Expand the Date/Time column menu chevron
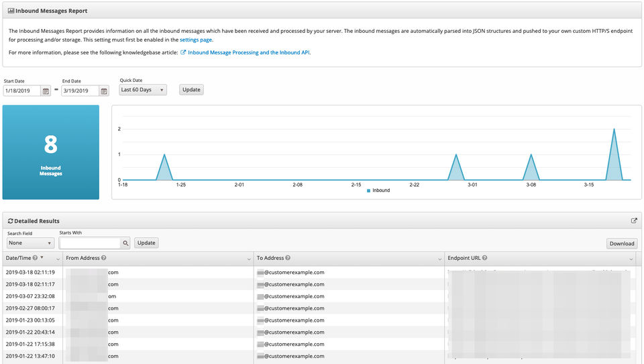Screen dimensions: 644x364 pyautogui.click(x=58, y=259)
